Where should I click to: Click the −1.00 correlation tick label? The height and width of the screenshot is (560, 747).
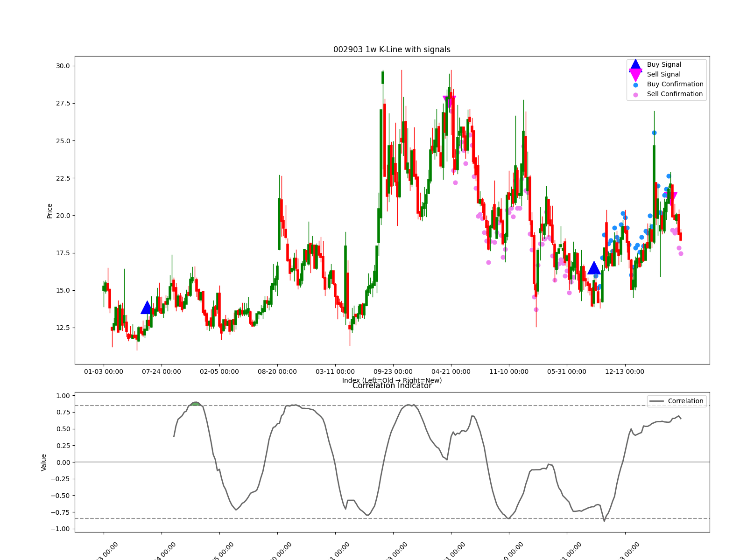click(60, 529)
